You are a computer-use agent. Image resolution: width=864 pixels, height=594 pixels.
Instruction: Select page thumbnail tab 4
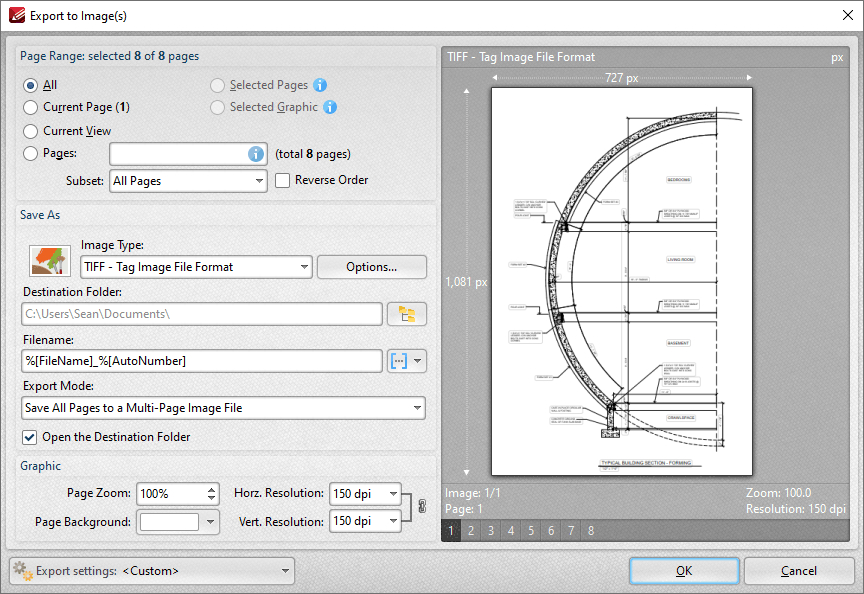pyautogui.click(x=511, y=530)
